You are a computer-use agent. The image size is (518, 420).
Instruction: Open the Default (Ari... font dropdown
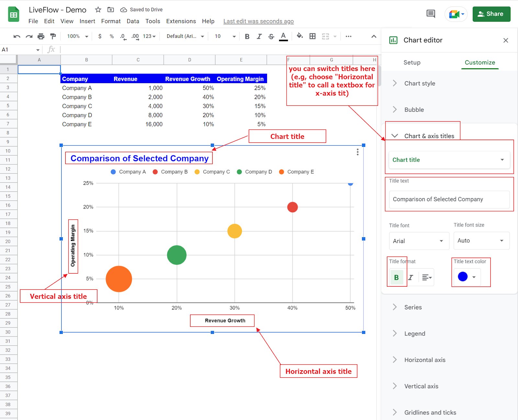tap(185, 36)
